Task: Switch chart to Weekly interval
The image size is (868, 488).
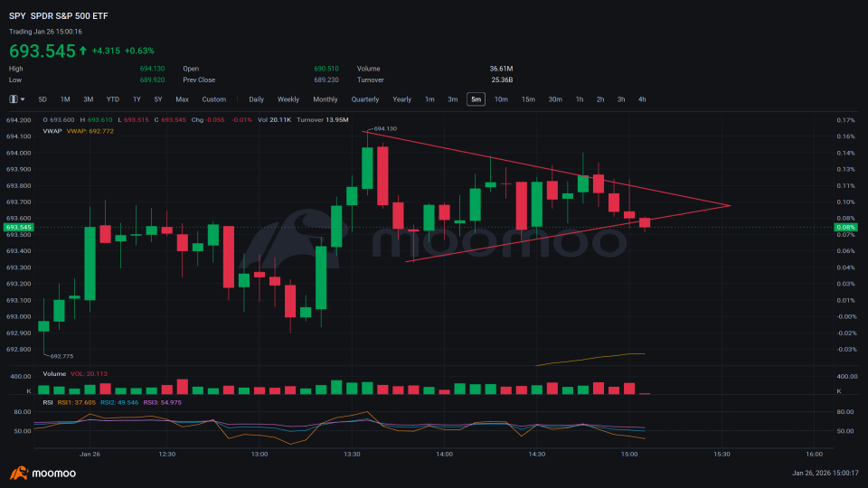Action: pyautogui.click(x=288, y=99)
